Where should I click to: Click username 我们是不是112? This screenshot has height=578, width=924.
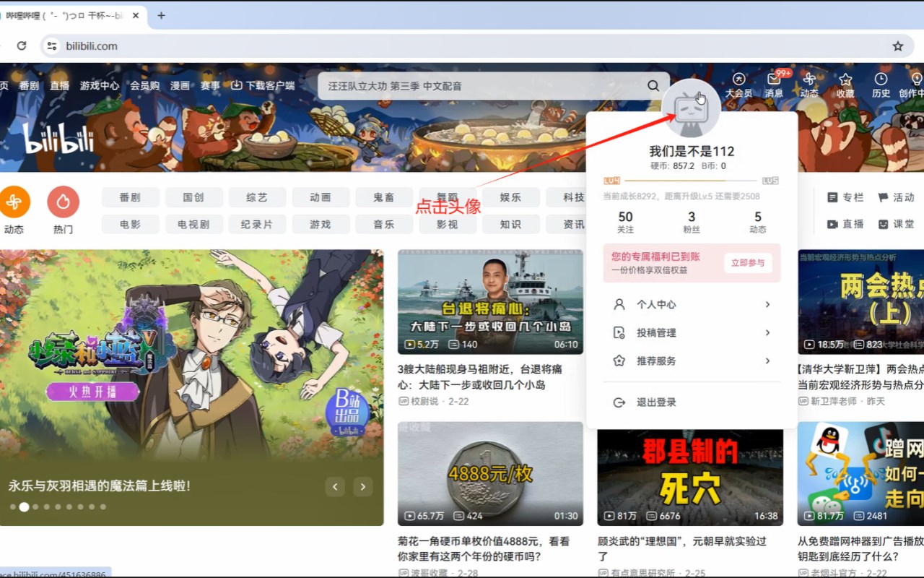click(x=692, y=151)
